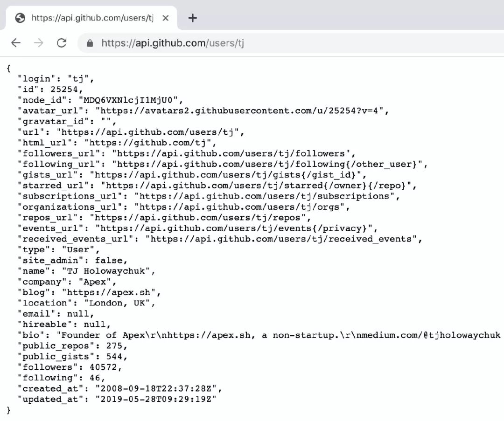
Task: Click the "type": "User" line
Action: 59,249
